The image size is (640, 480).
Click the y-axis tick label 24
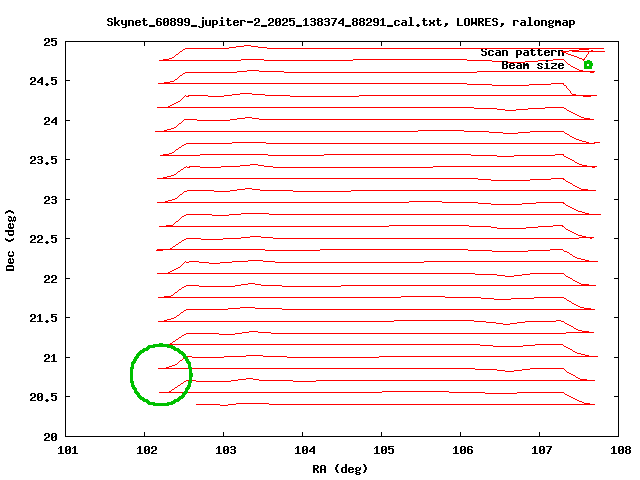(51, 121)
